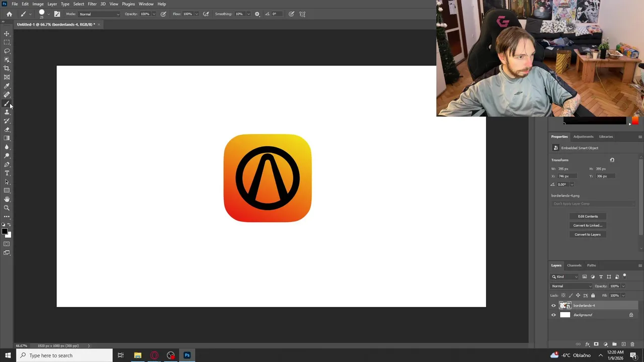Select the Clone Stamp tool

pos(7,112)
